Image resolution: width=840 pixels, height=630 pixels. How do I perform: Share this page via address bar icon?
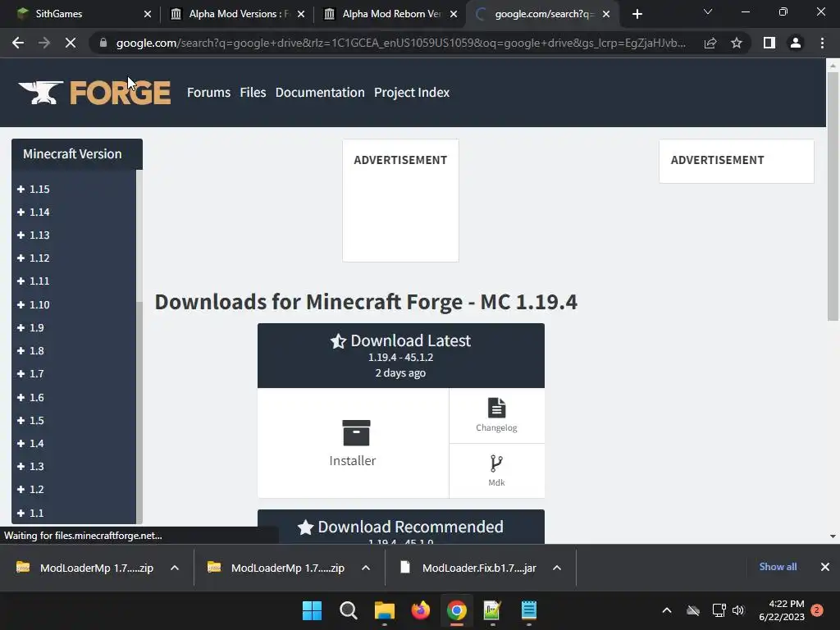710,43
